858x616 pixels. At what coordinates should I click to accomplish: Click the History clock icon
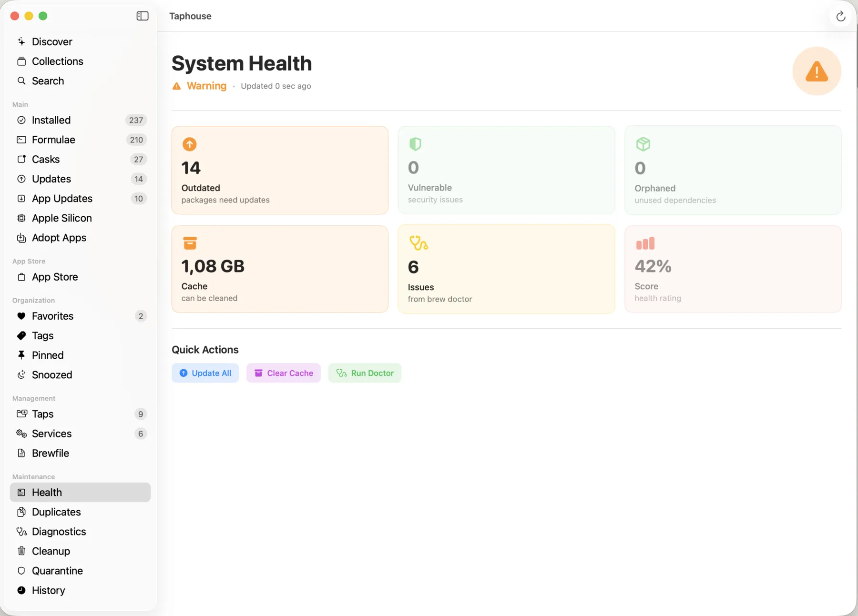tap(21, 590)
